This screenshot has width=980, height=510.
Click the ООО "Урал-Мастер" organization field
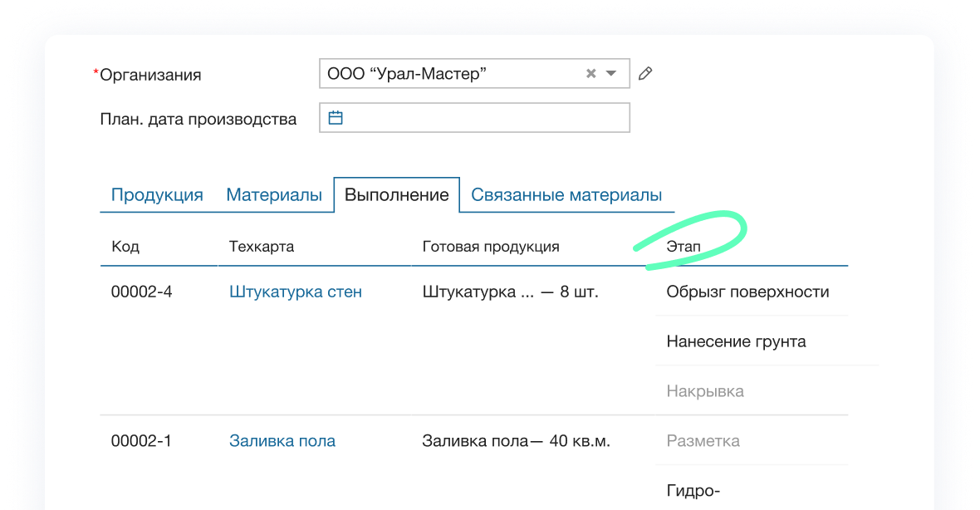[474, 74]
